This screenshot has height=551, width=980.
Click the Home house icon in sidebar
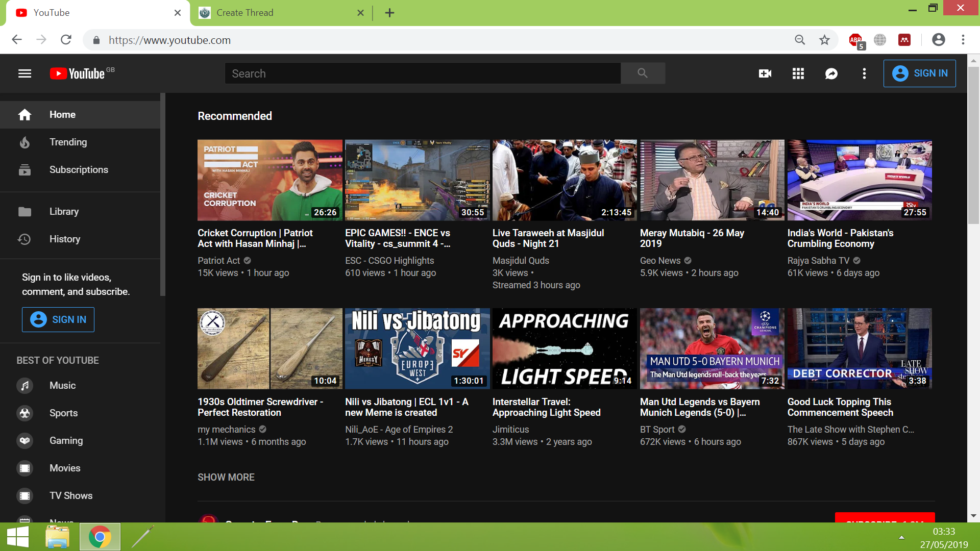pyautogui.click(x=24, y=115)
